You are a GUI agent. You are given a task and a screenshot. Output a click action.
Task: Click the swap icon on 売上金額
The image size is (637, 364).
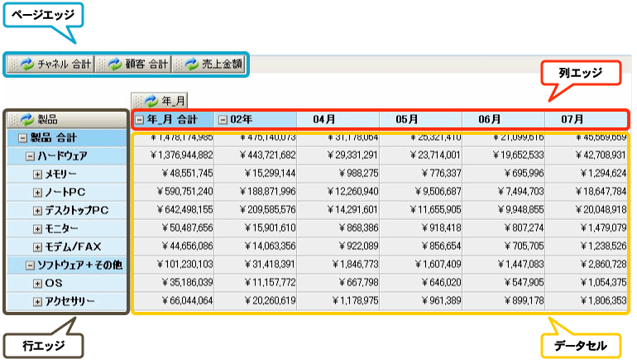pos(192,64)
